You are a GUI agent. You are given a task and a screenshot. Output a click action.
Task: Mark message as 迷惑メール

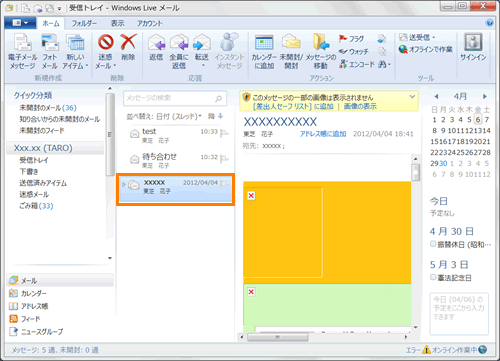click(105, 52)
